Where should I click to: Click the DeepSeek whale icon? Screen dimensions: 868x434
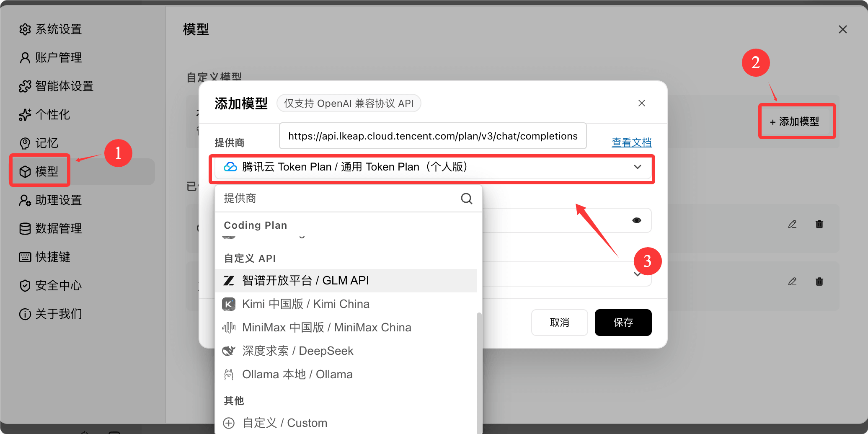pos(229,351)
